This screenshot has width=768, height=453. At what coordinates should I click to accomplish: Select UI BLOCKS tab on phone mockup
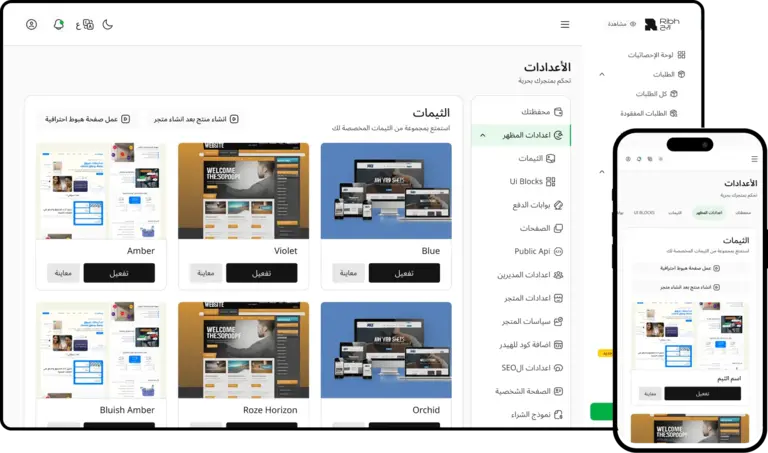(645, 213)
